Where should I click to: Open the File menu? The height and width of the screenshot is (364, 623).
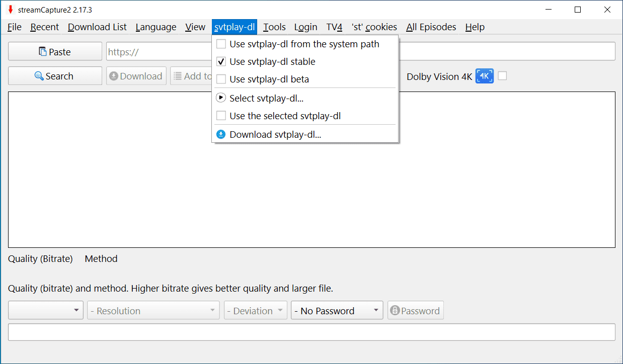tap(15, 27)
